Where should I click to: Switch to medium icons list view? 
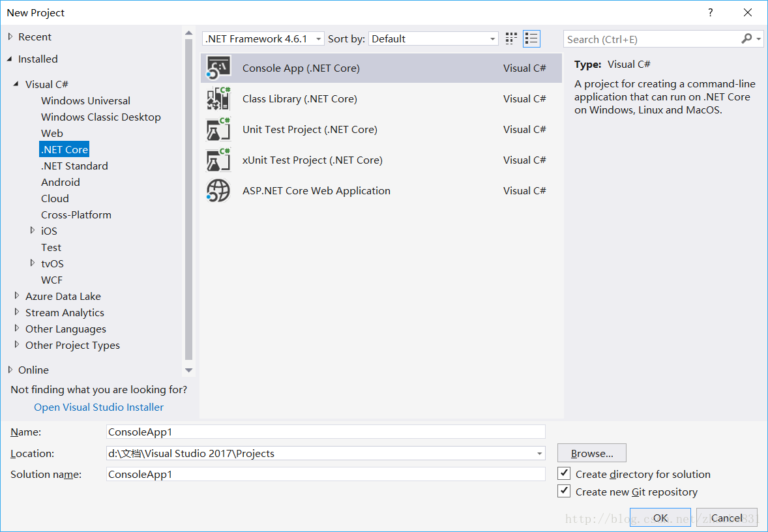point(531,38)
